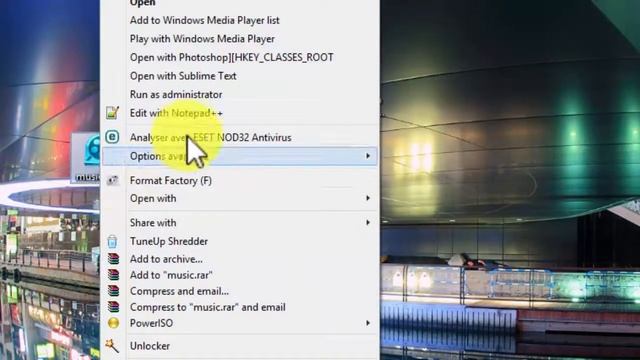Screen dimensions: 640x360
Task: Choose Run as administrator
Action: coord(176,94)
